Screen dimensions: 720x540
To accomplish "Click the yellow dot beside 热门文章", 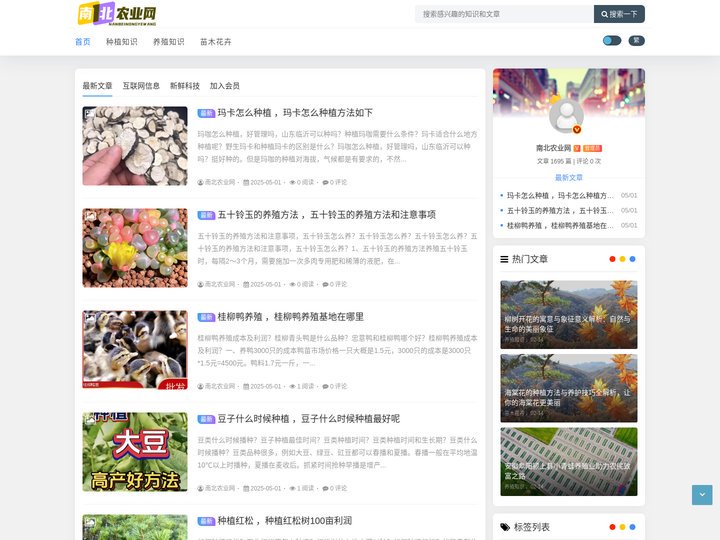I will [622, 259].
